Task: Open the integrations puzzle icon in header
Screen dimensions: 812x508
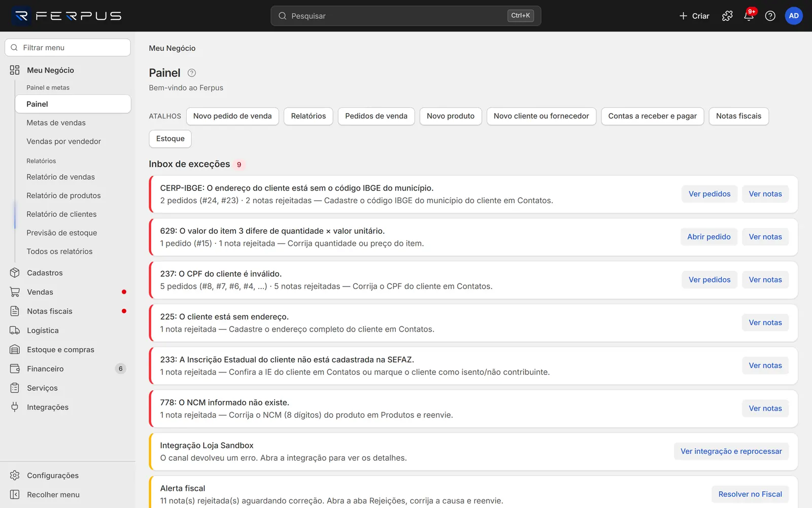Action: pyautogui.click(x=727, y=16)
